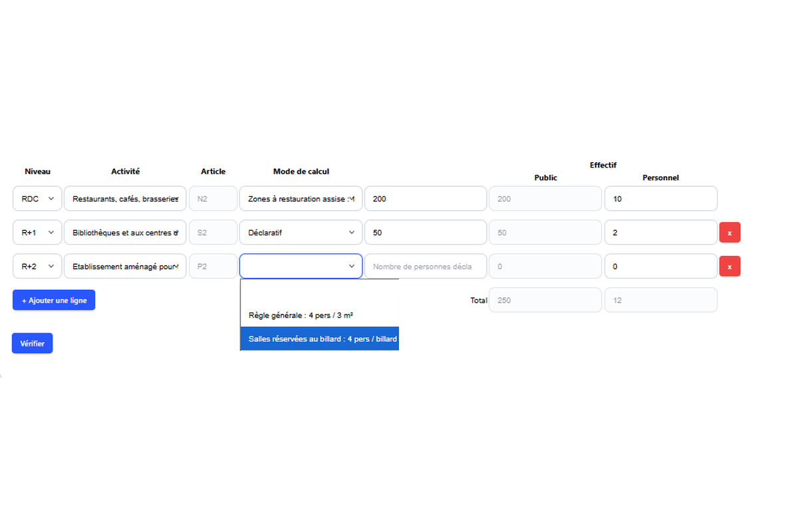Click the '+ Ajouter une ligne' button
Image resolution: width=798 pixels, height=532 pixels.
(54, 301)
